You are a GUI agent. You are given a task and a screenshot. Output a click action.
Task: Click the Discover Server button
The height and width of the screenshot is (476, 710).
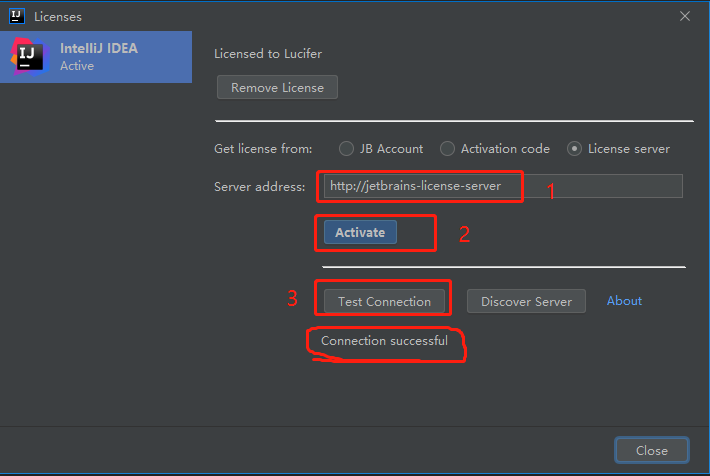coord(526,302)
